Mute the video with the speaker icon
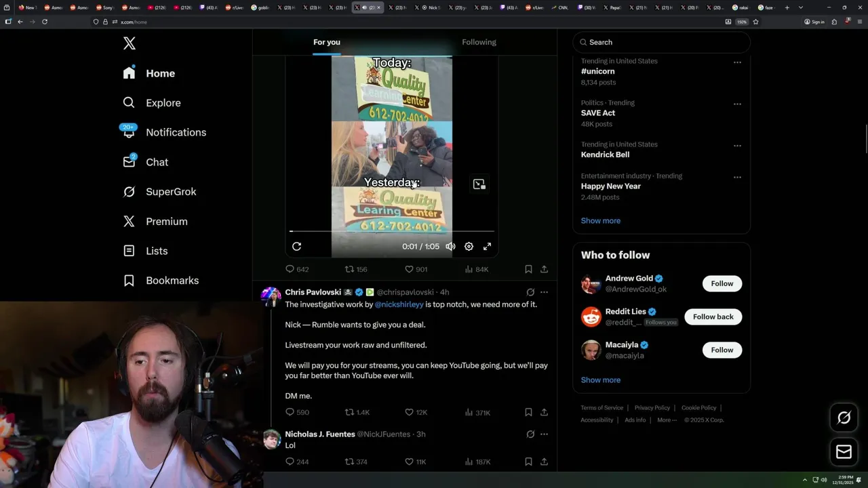 450,247
